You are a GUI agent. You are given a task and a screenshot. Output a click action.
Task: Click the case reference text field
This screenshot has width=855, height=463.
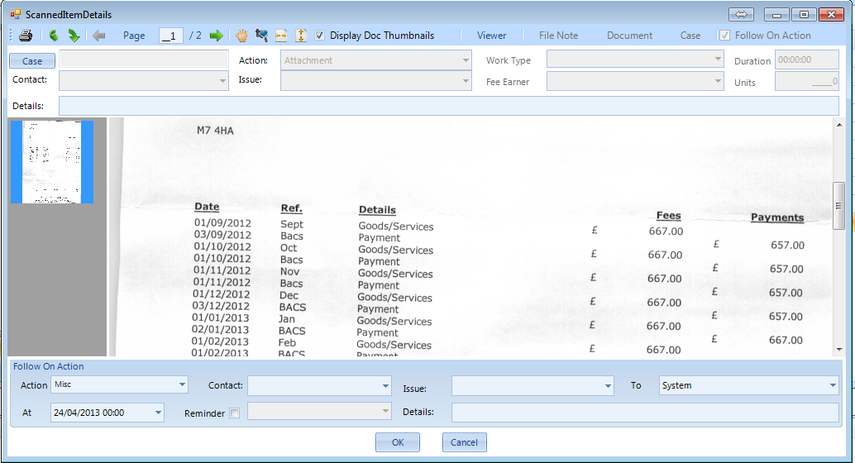pos(143,59)
